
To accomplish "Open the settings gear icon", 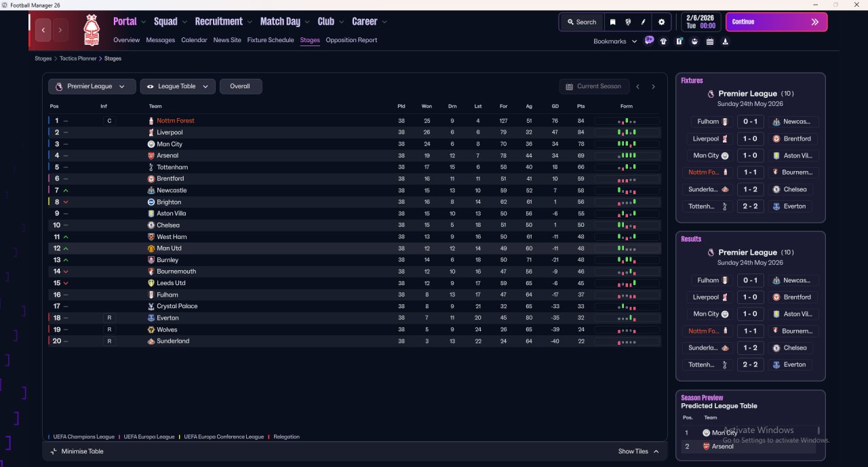I will tap(662, 22).
